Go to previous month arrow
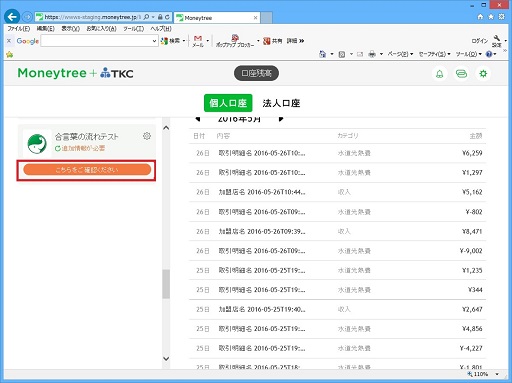Image resolution: width=512 pixels, height=383 pixels. click(198, 119)
